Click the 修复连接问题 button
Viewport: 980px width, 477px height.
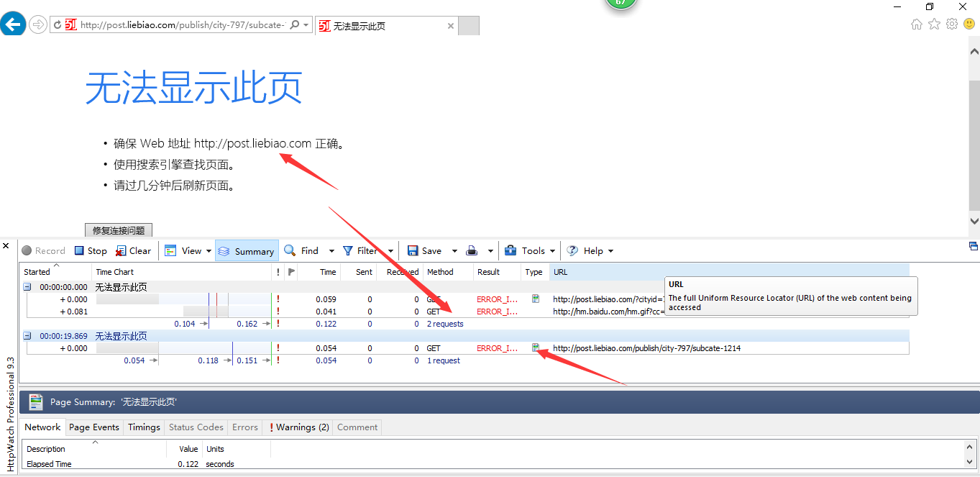click(x=119, y=231)
